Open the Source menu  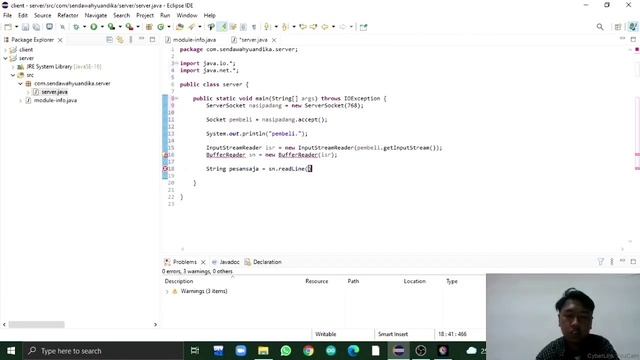(x=42, y=16)
